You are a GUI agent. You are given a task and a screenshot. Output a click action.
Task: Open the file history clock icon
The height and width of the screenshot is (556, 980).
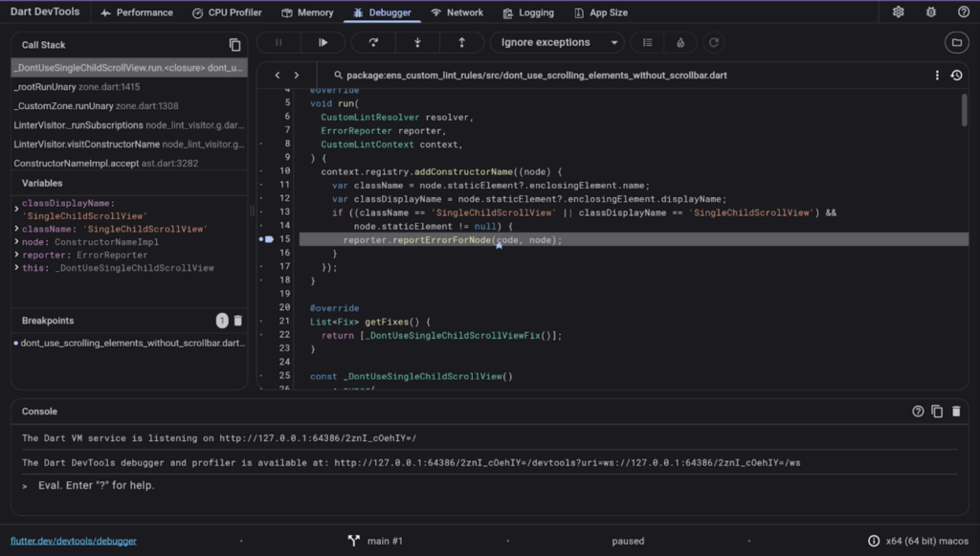click(x=956, y=75)
